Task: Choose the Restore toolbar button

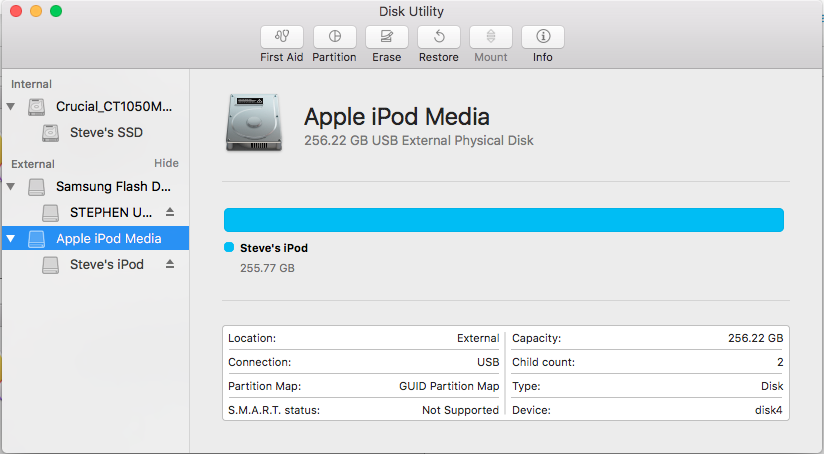Action: [439, 37]
